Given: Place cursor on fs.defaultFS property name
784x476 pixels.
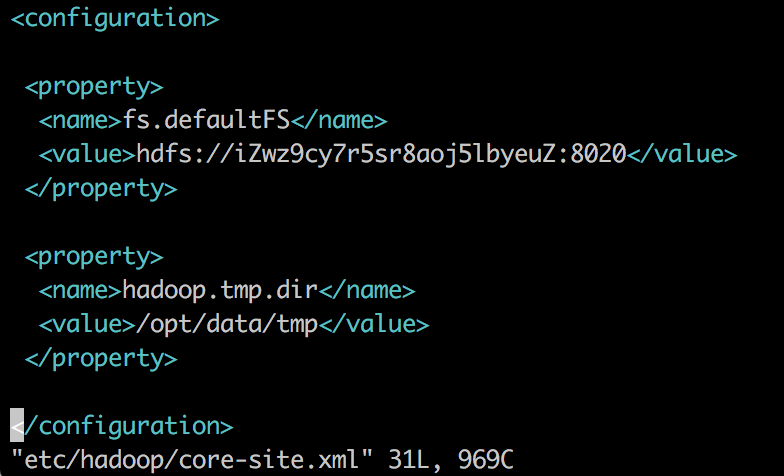Looking at the screenshot, I should coord(206,120).
